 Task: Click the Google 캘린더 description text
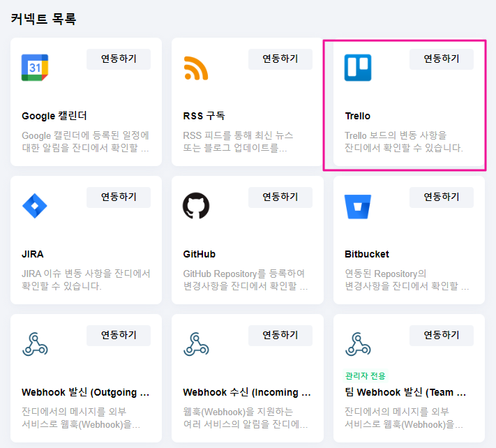coord(85,142)
